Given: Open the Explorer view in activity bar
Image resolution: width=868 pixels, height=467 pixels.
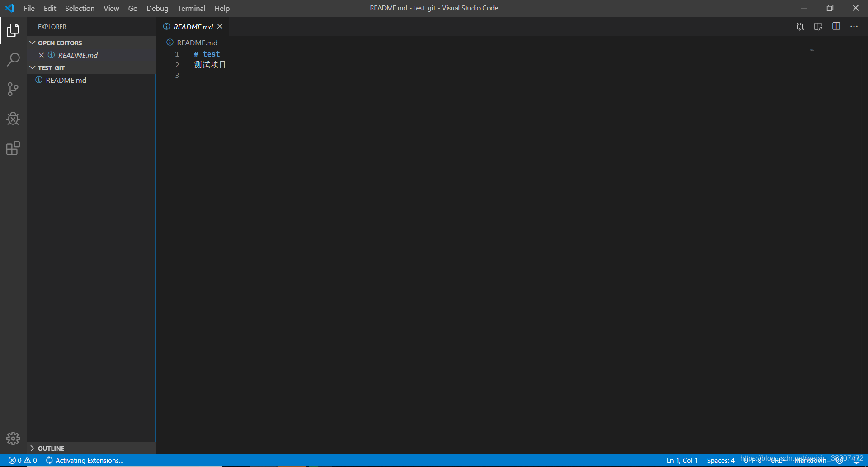Looking at the screenshot, I should 13,30.
